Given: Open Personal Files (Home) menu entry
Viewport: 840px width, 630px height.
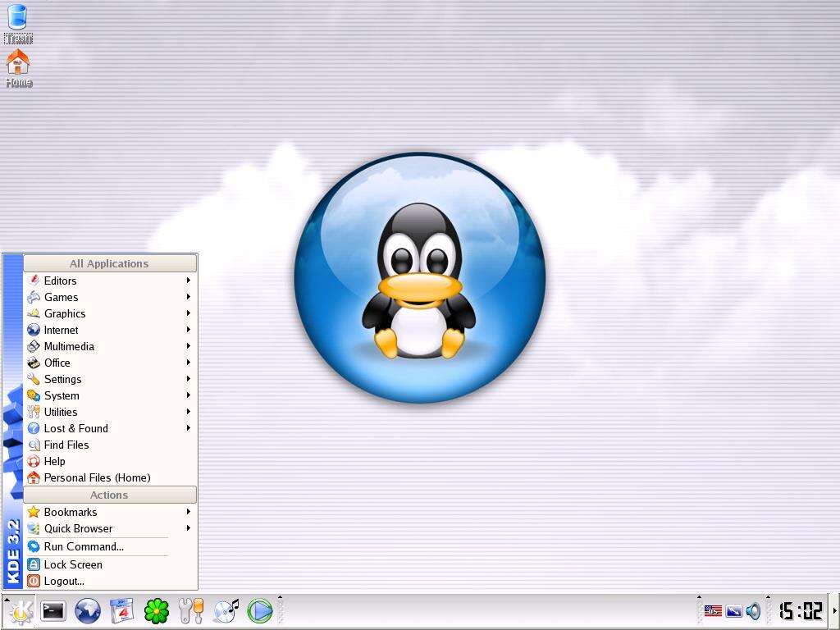Looking at the screenshot, I should (x=111, y=478).
